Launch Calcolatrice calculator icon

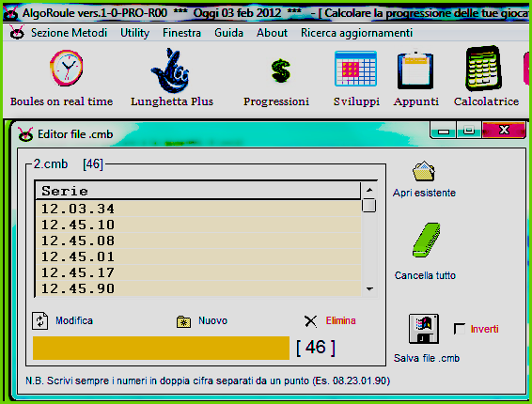(483, 69)
